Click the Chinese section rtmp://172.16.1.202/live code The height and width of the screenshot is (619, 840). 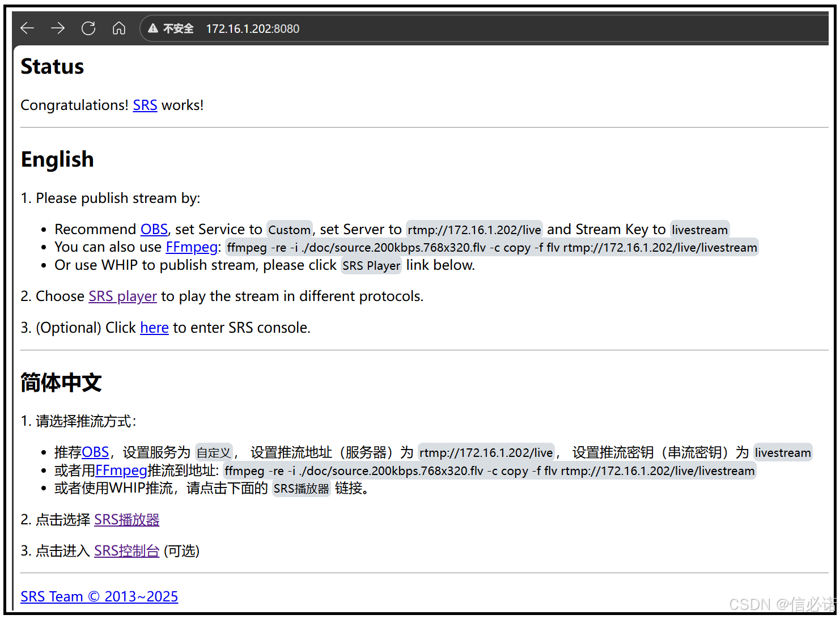(x=486, y=453)
